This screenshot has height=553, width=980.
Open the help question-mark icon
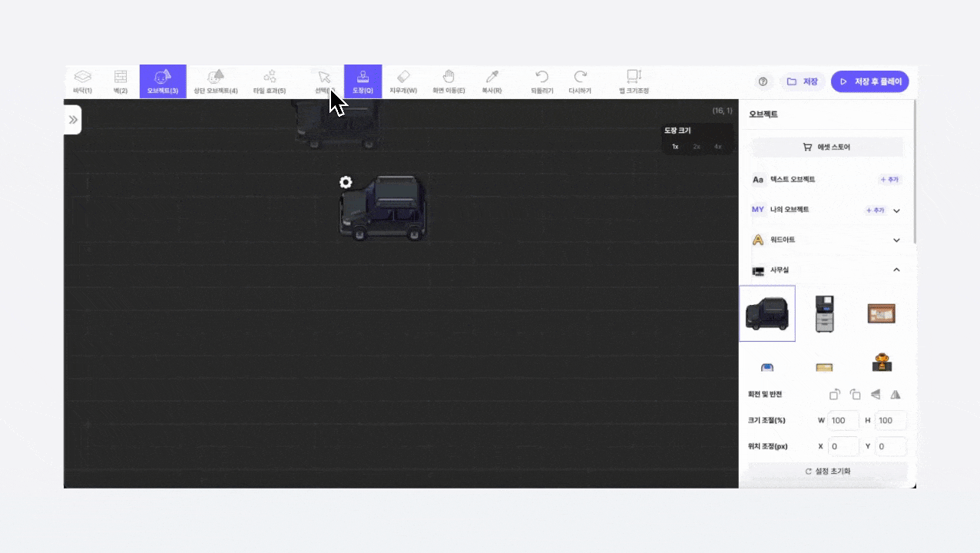(x=763, y=81)
